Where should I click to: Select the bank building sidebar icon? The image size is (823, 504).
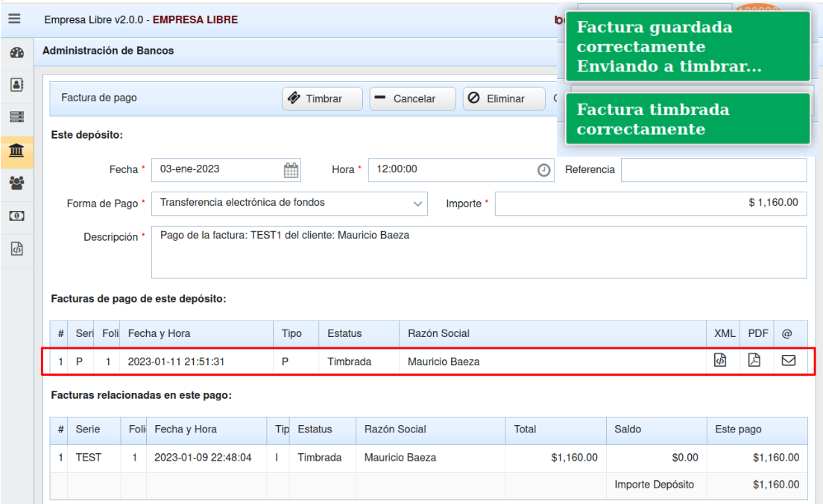coord(16,151)
